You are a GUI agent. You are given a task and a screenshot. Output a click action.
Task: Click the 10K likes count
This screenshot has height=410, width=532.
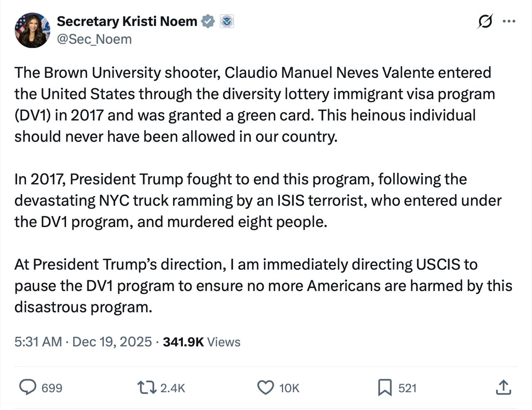tap(289, 388)
